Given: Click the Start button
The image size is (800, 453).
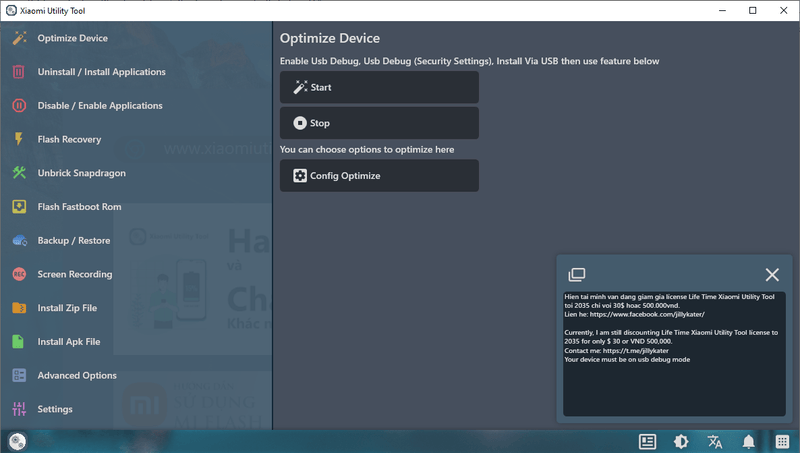Looking at the screenshot, I should pos(379,88).
